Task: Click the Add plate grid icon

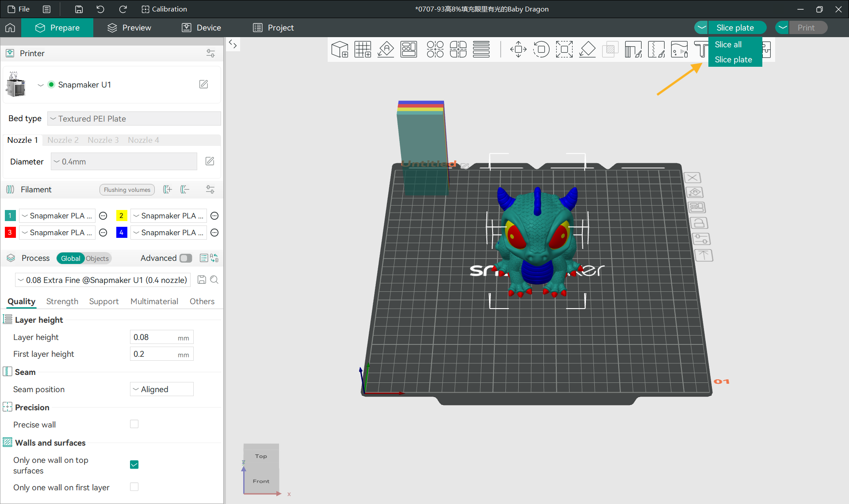Action: (363, 49)
